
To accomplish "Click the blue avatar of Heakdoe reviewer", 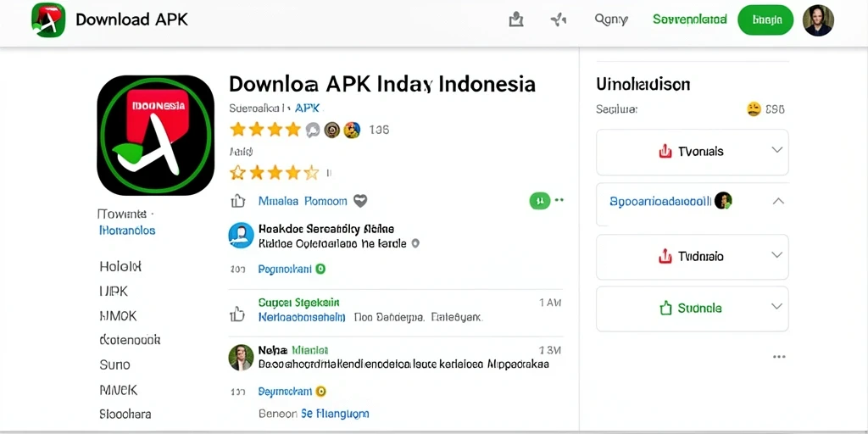I will (241, 236).
